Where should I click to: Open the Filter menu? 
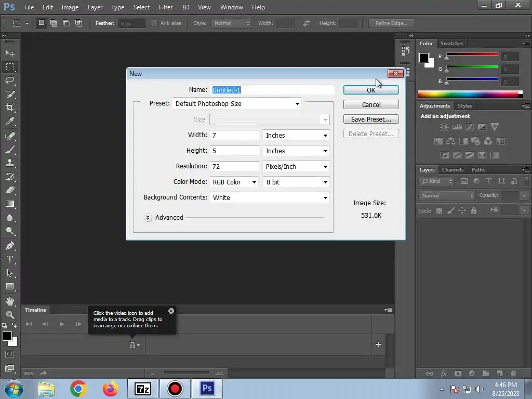pyautogui.click(x=166, y=7)
